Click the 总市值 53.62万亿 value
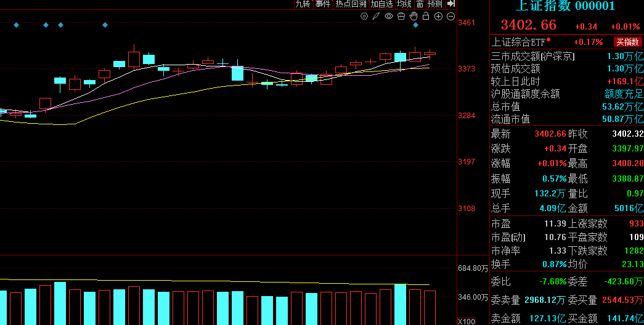This screenshot has height=325, width=644. pos(622,106)
